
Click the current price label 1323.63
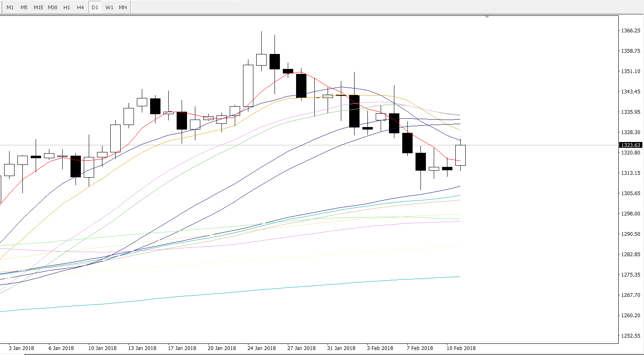pyautogui.click(x=631, y=145)
